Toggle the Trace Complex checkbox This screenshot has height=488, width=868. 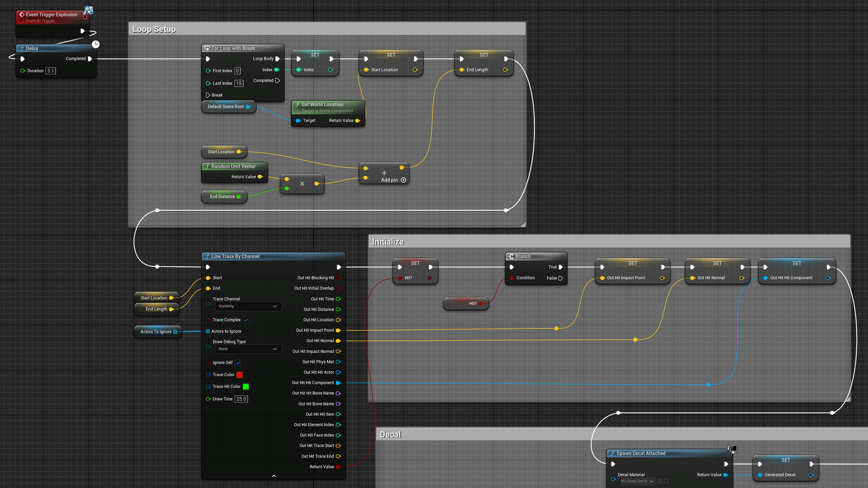pos(246,320)
